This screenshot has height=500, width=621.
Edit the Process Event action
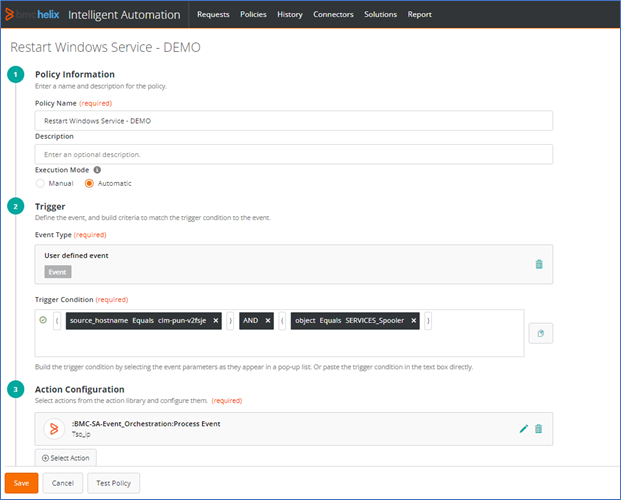(x=524, y=429)
